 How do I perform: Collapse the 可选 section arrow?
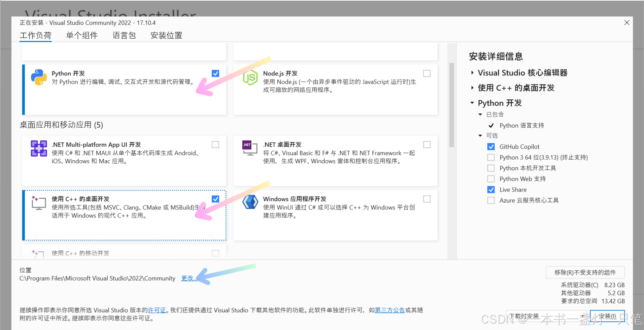480,136
